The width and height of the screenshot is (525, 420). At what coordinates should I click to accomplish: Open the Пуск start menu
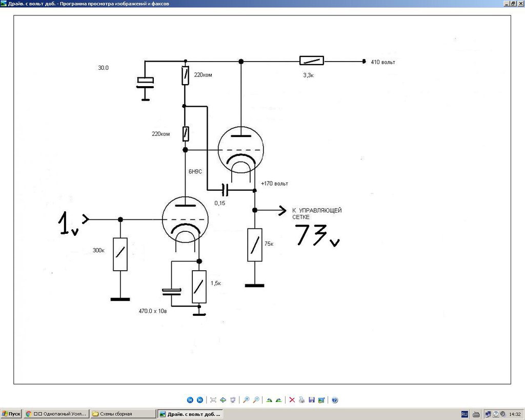tap(11, 414)
